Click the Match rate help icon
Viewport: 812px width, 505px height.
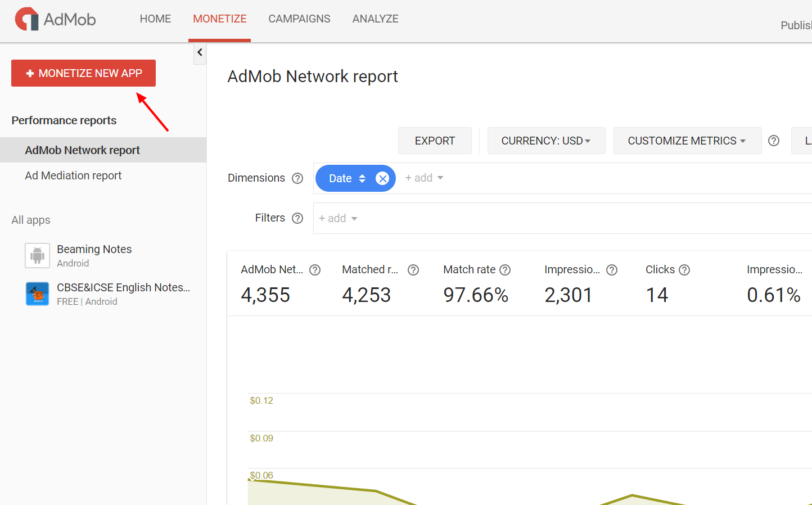505,270
